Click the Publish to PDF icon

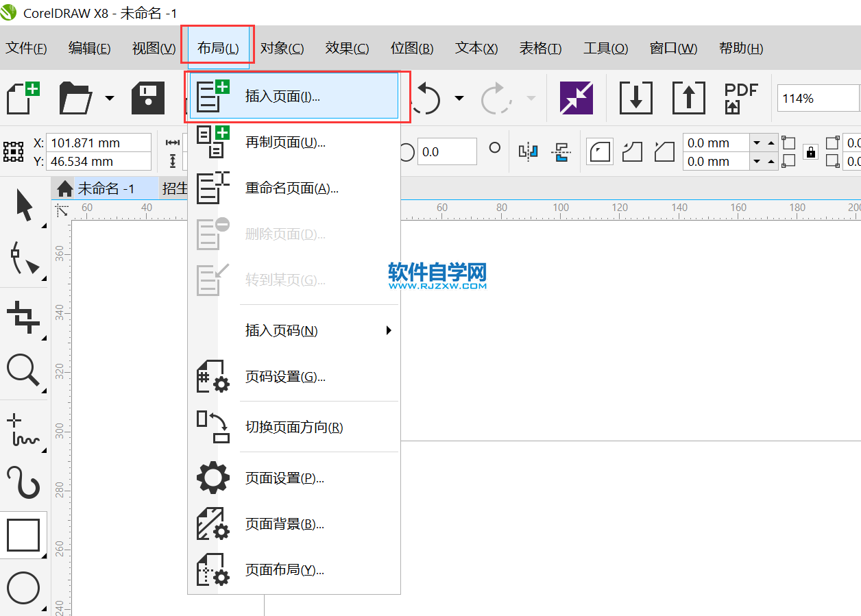pyautogui.click(x=741, y=98)
